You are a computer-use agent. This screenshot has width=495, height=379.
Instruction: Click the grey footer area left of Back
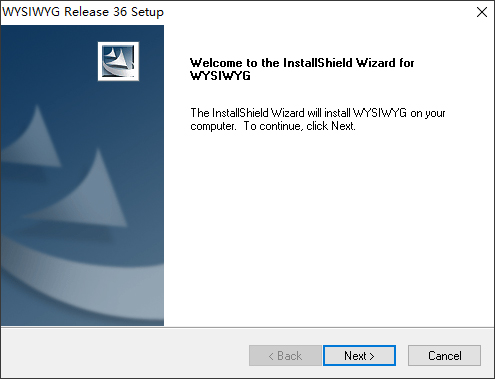coord(125,353)
